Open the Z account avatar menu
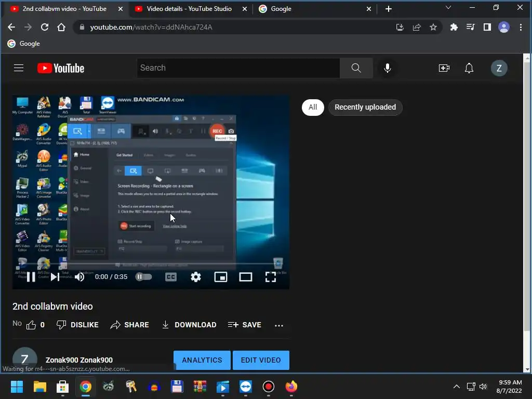The width and height of the screenshot is (532, 399). [x=499, y=68]
